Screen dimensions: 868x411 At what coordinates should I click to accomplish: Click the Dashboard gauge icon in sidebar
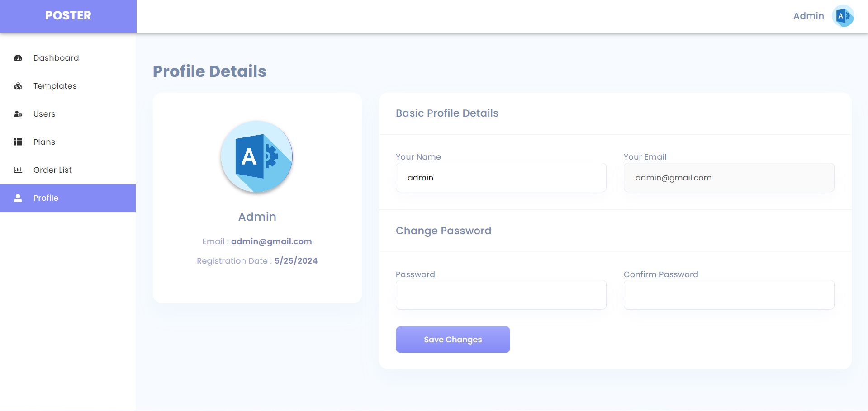pos(18,58)
